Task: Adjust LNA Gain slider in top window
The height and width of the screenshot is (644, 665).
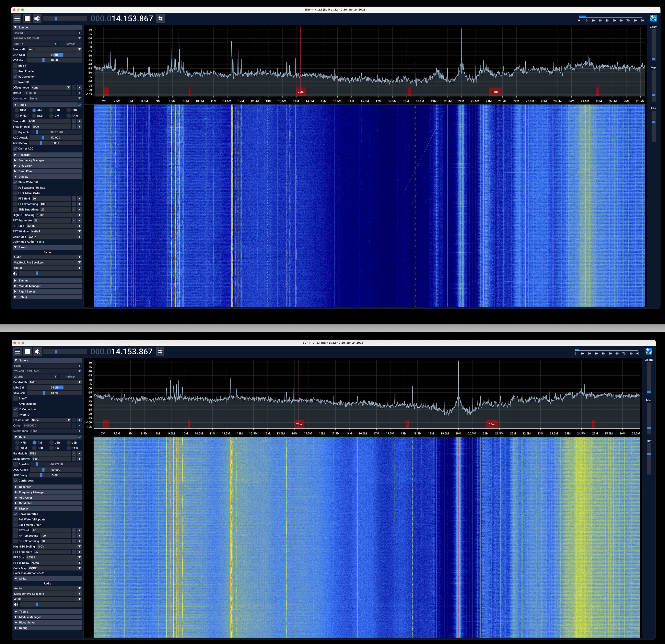Action: tap(54, 55)
